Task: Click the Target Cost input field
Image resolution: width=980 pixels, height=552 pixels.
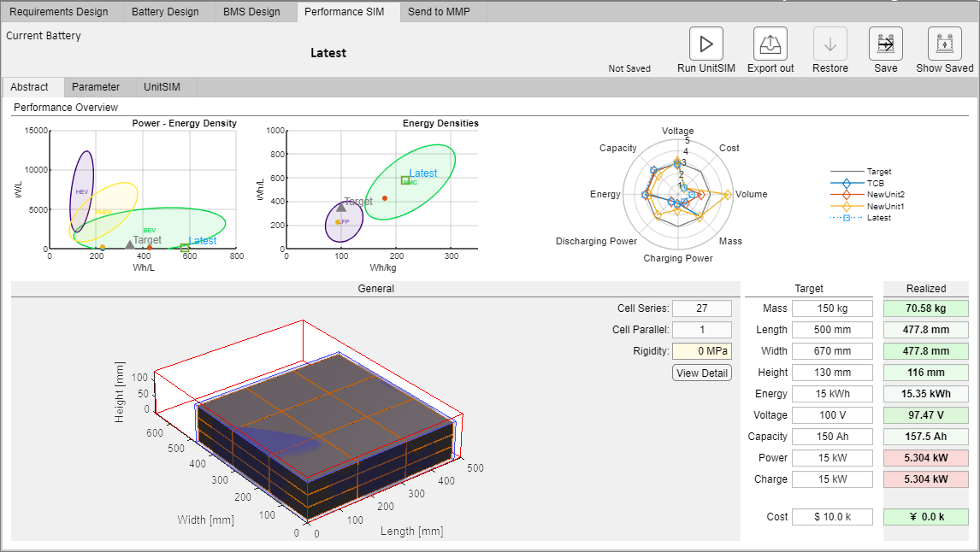Action: pos(831,517)
